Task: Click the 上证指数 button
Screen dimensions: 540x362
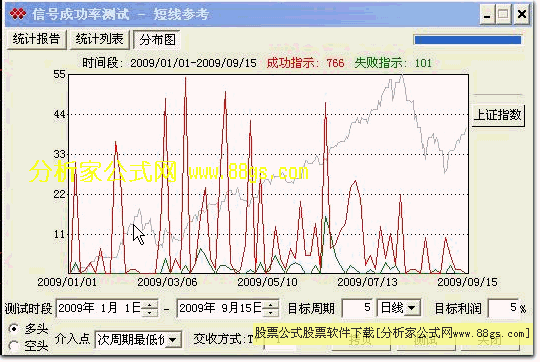Action: click(498, 115)
